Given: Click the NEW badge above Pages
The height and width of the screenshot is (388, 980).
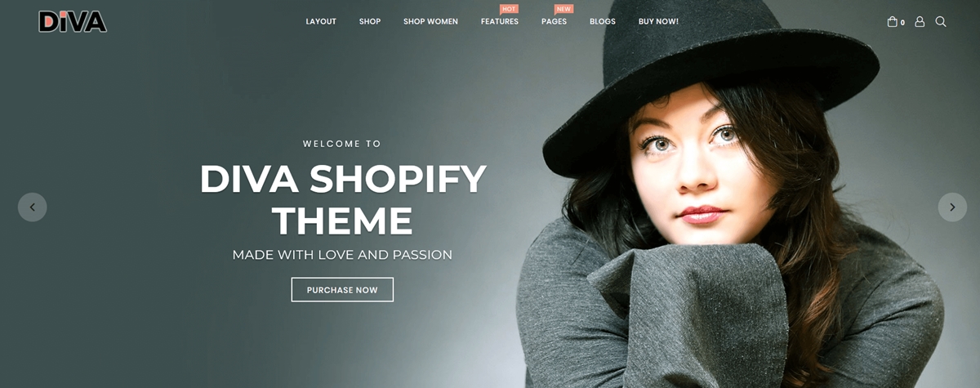Looking at the screenshot, I should [x=563, y=9].
